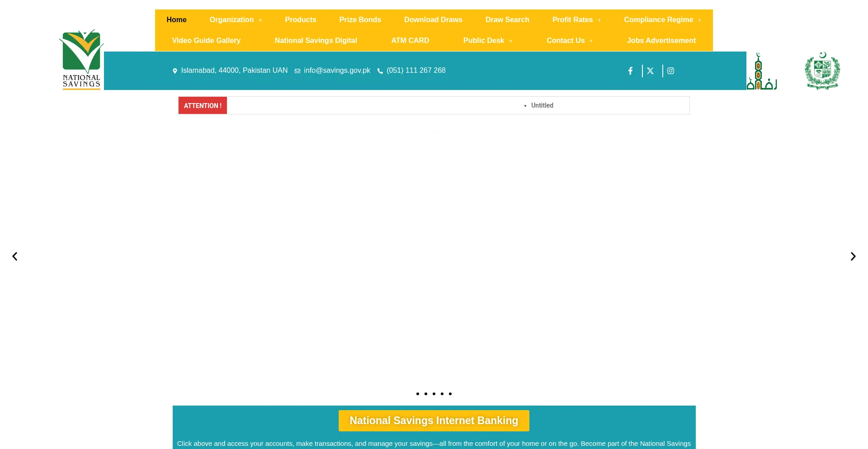This screenshot has height=449, width=868.
Task: Open Download Draws menu item
Action: click(x=433, y=20)
